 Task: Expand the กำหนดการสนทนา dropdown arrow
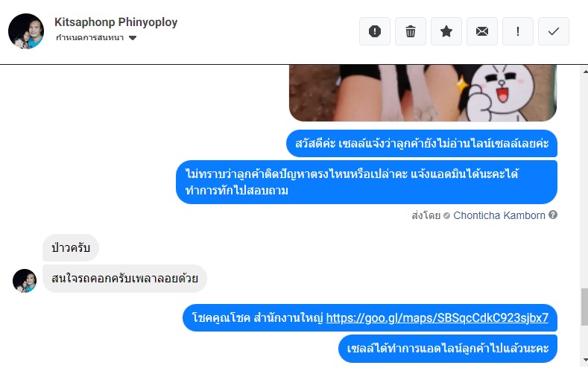tap(133, 38)
